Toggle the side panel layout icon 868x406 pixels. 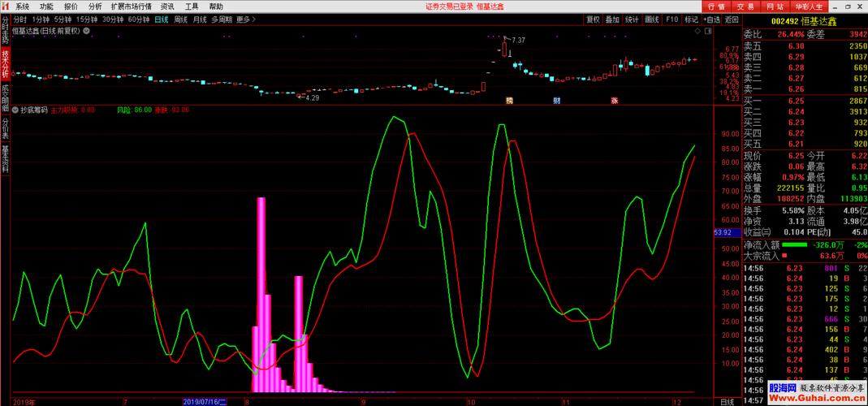[710, 32]
